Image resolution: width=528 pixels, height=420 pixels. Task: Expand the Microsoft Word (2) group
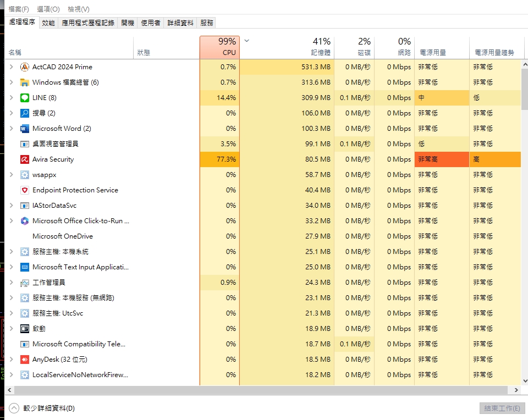click(11, 129)
